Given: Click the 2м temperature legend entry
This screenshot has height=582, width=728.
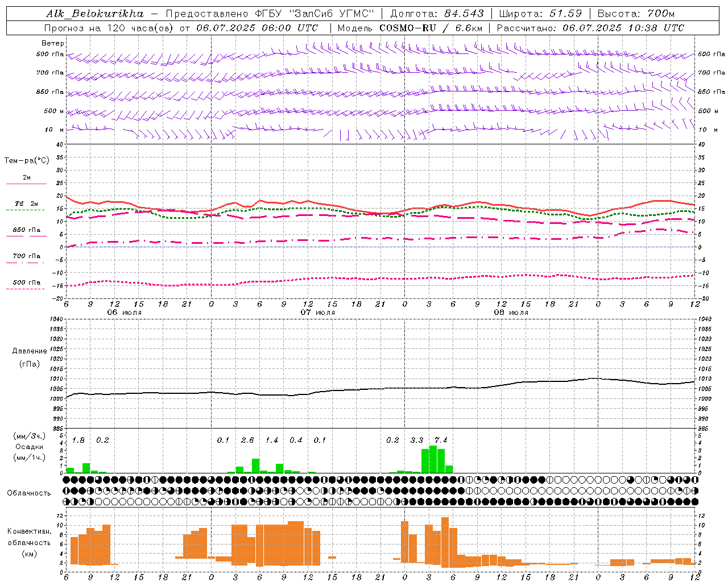Looking at the screenshot, I should click(x=27, y=178).
